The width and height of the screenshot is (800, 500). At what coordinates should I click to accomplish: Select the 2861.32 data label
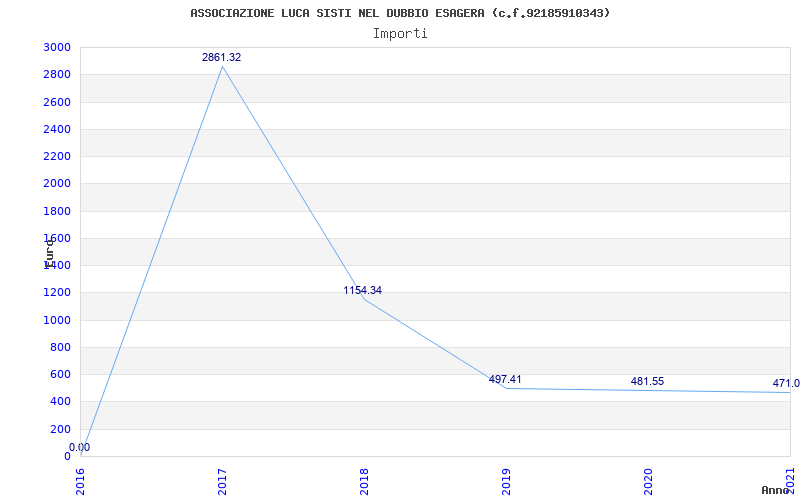pos(221,58)
